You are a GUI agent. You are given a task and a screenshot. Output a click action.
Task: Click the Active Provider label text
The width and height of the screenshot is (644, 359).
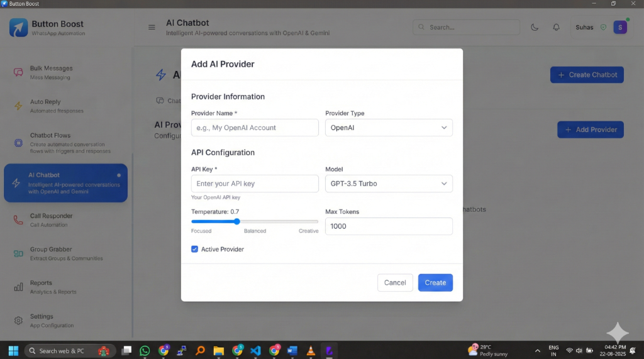point(222,250)
